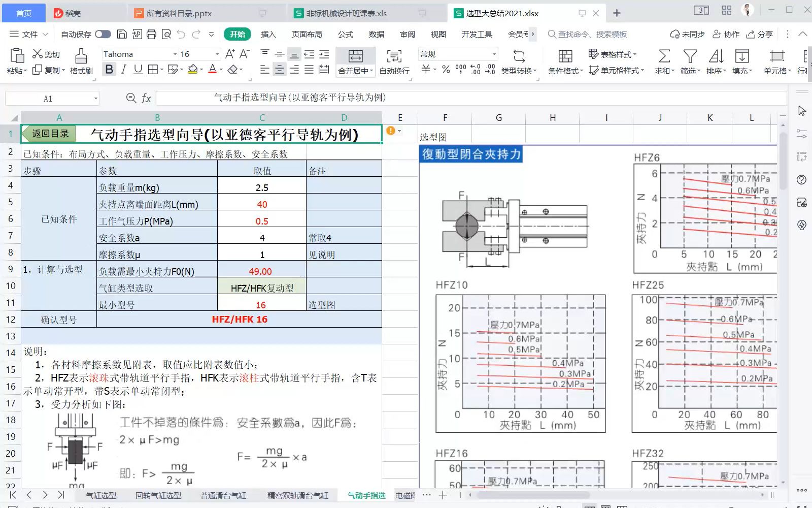
Task: Switch to 精密双轴滑台气缸 sheet tab
Action: (x=298, y=495)
